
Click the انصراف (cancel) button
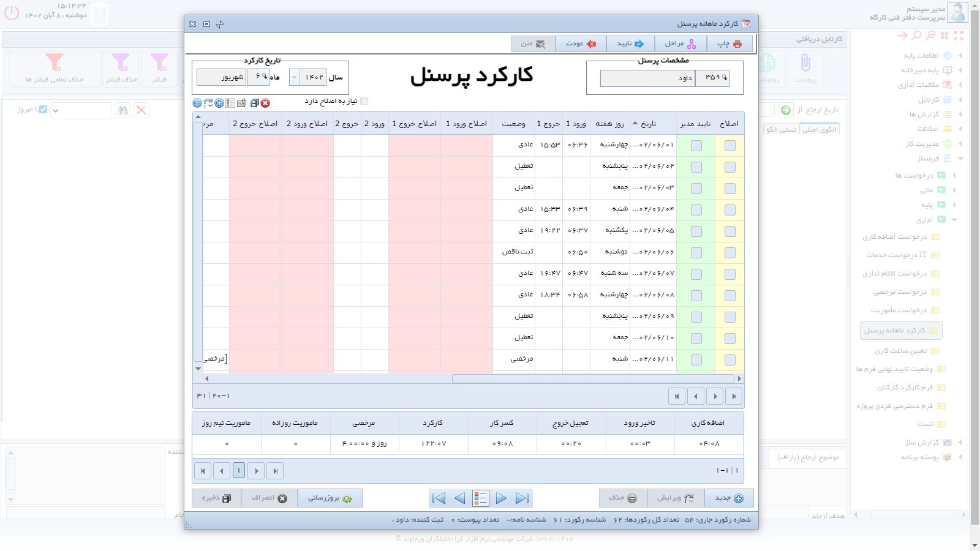click(269, 498)
